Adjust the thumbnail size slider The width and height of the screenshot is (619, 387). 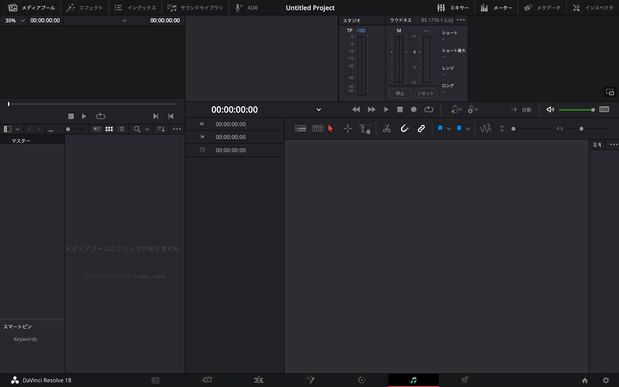coord(68,129)
